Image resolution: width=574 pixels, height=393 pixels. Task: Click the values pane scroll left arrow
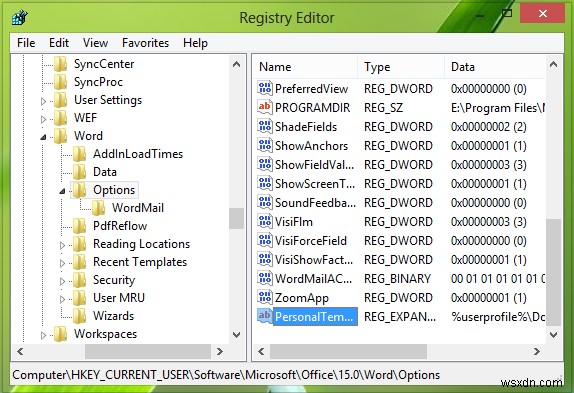261,352
